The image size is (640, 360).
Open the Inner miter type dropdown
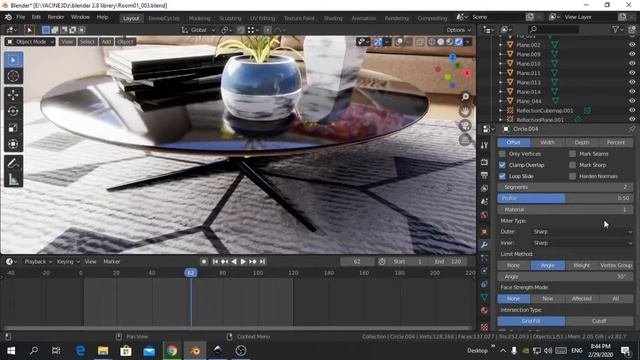[x=582, y=243]
